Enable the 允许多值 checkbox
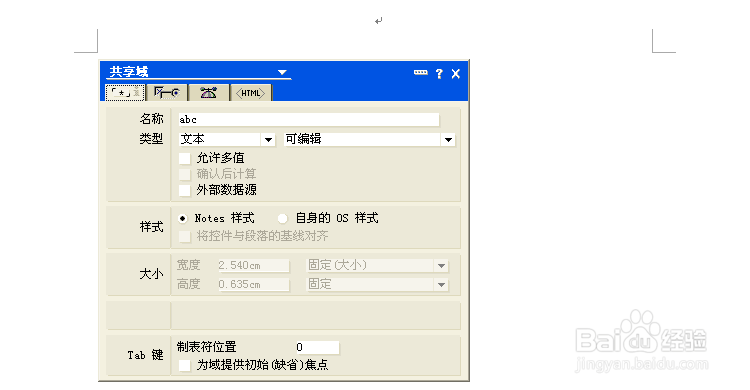Image resolution: width=750 pixels, height=390 pixels. tap(185, 158)
